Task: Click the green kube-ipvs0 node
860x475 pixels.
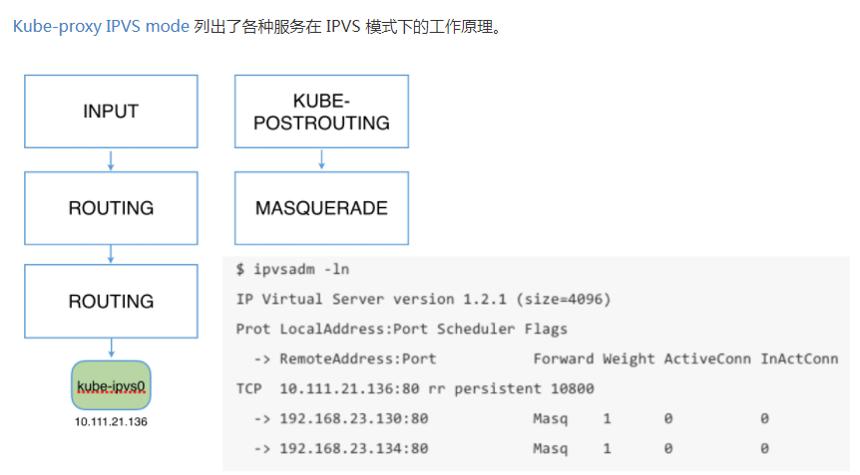Action: pos(111,385)
